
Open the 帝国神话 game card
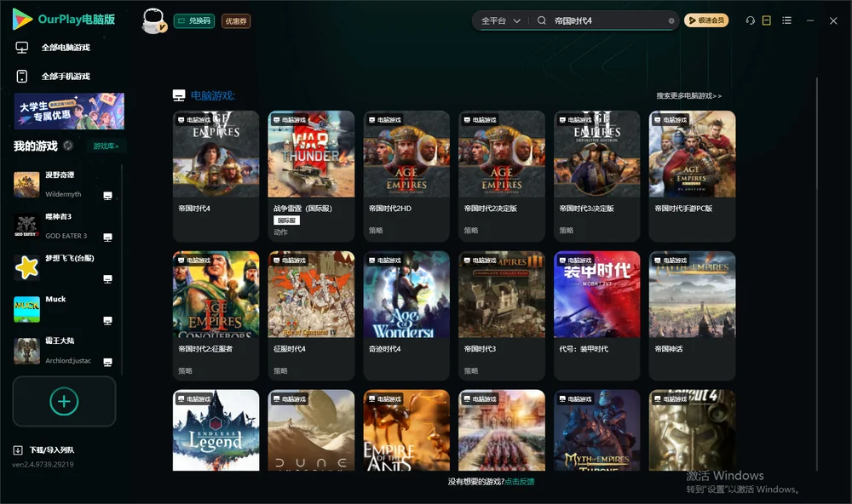pyautogui.click(x=692, y=316)
